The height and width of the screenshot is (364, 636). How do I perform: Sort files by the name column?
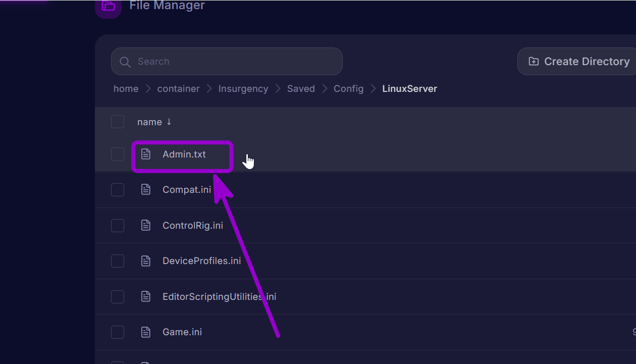tap(154, 122)
